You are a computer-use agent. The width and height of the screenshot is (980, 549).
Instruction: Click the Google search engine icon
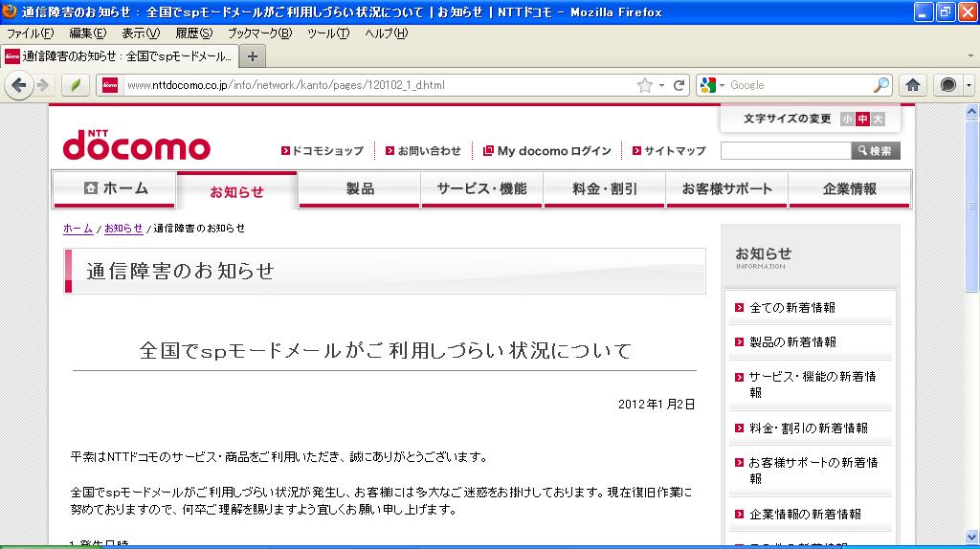pyautogui.click(x=708, y=85)
